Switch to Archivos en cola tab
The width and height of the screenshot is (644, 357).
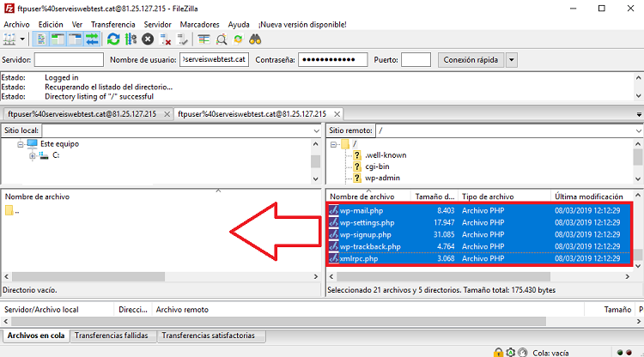click(x=36, y=336)
